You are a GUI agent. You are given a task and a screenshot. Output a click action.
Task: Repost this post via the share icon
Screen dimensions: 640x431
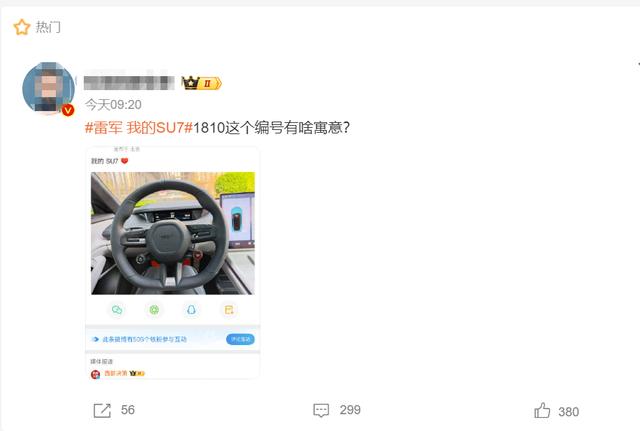(x=102, y=410)
